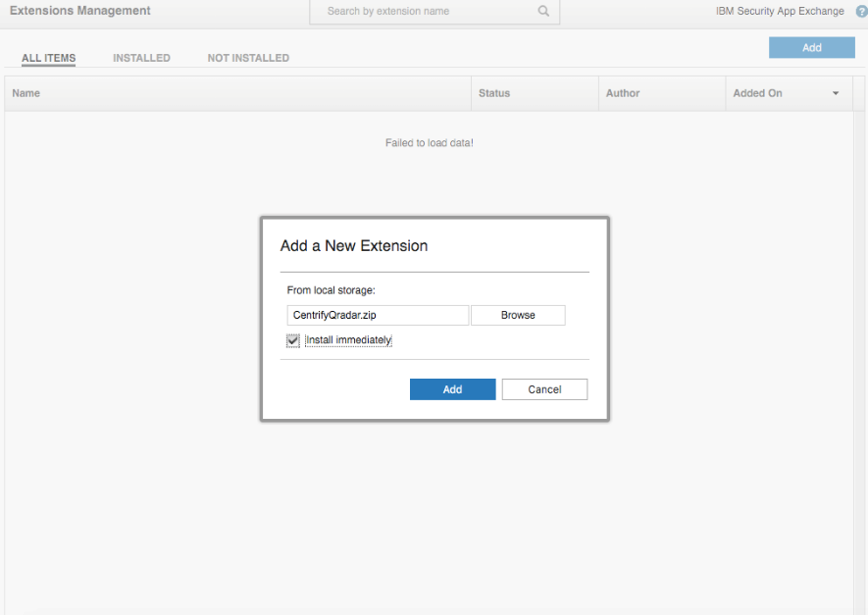The width and height of the screenshot is (868, 615).
Task: Focus the Search by extension name field
Action: click(429, 12)
